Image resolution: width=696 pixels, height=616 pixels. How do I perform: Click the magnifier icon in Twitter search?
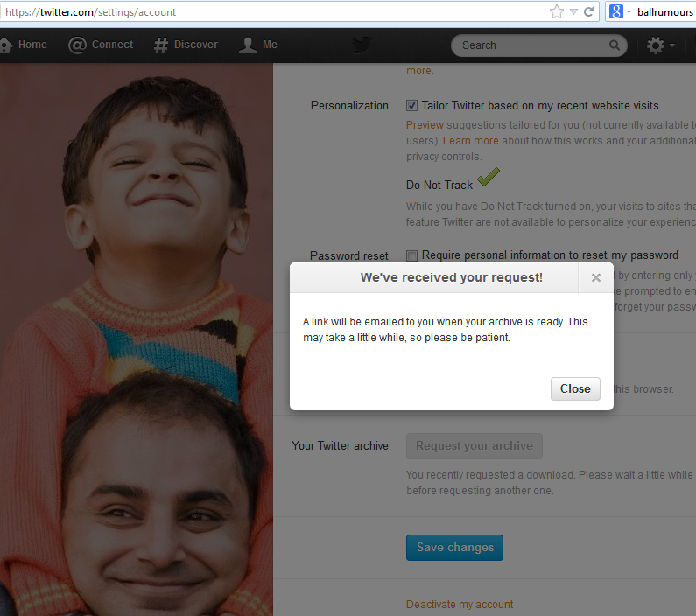(615, 45)
